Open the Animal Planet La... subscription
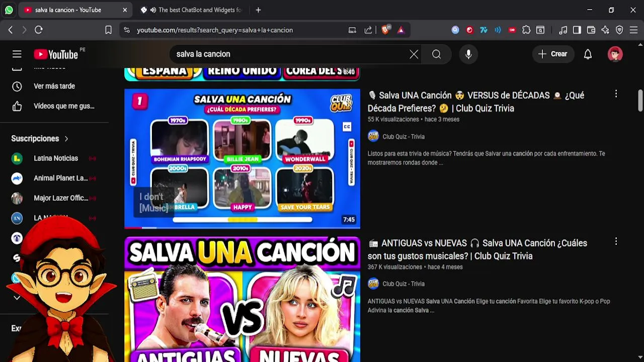644x362 pixels. [x=54, y=178]
